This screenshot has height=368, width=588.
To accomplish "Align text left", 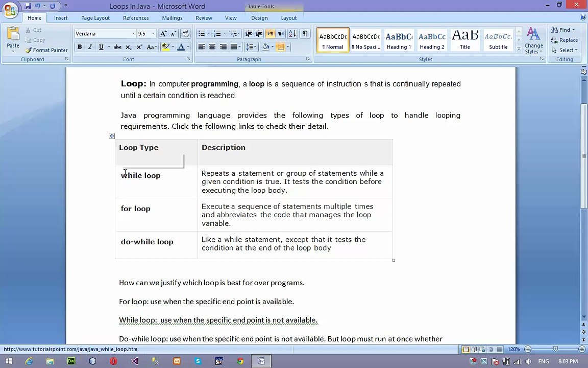I will 202,47.
